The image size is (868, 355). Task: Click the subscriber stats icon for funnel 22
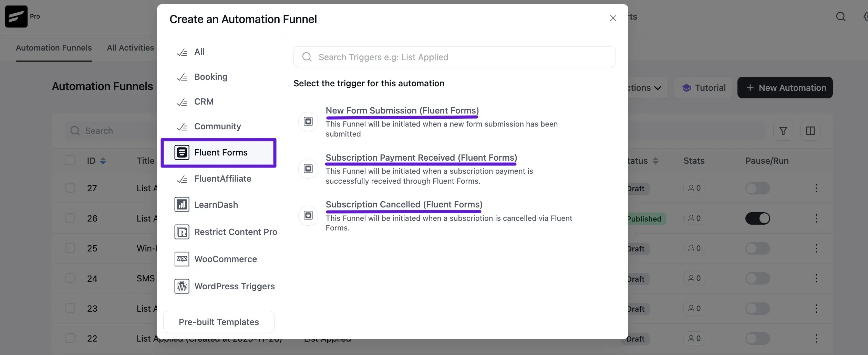691,338
